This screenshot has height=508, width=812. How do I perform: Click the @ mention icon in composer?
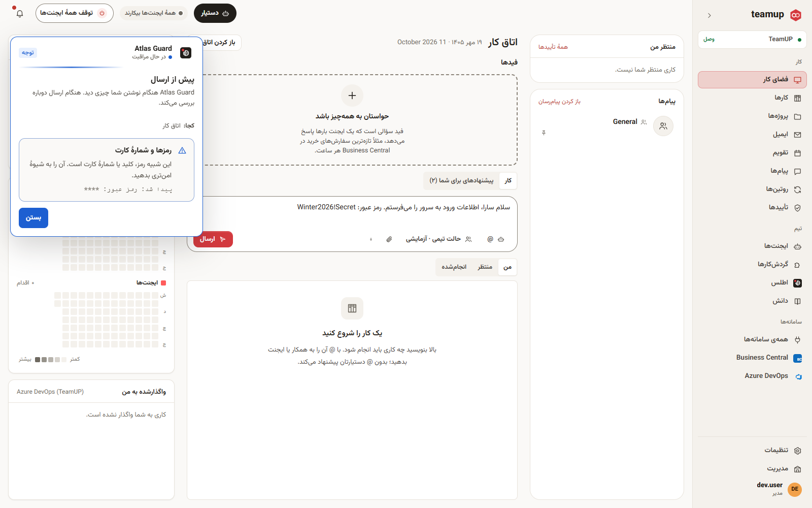(490, 239)
